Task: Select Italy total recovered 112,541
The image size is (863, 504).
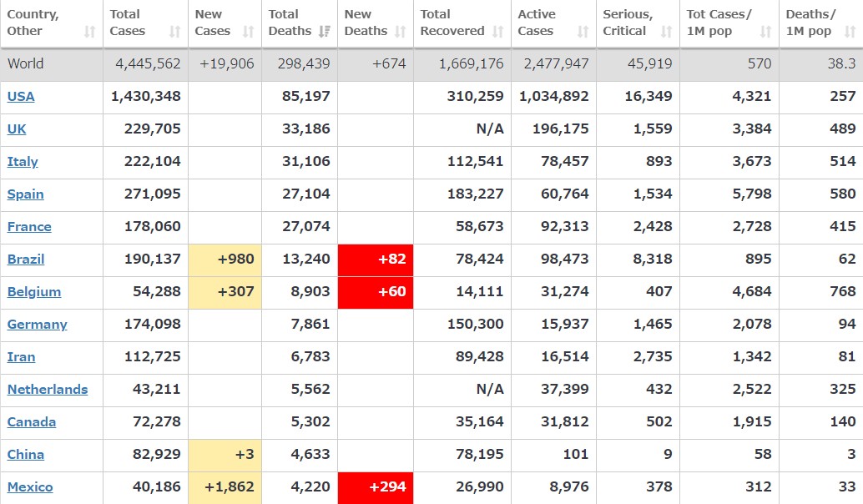Action: tap(476, 162)
